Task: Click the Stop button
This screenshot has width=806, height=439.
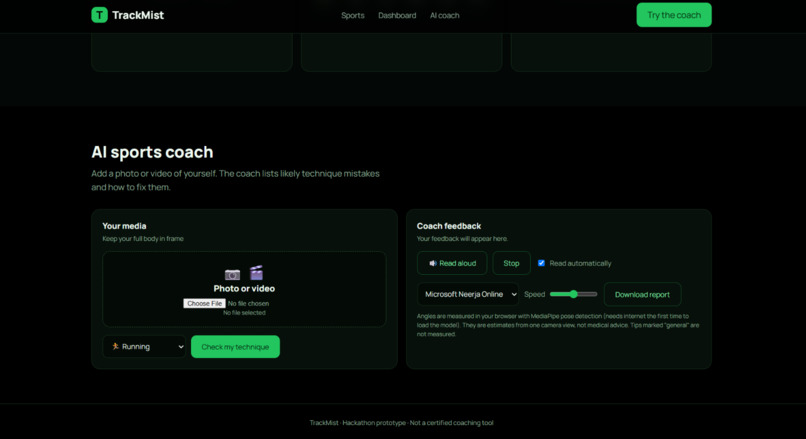Action: [x=511, y=263]
